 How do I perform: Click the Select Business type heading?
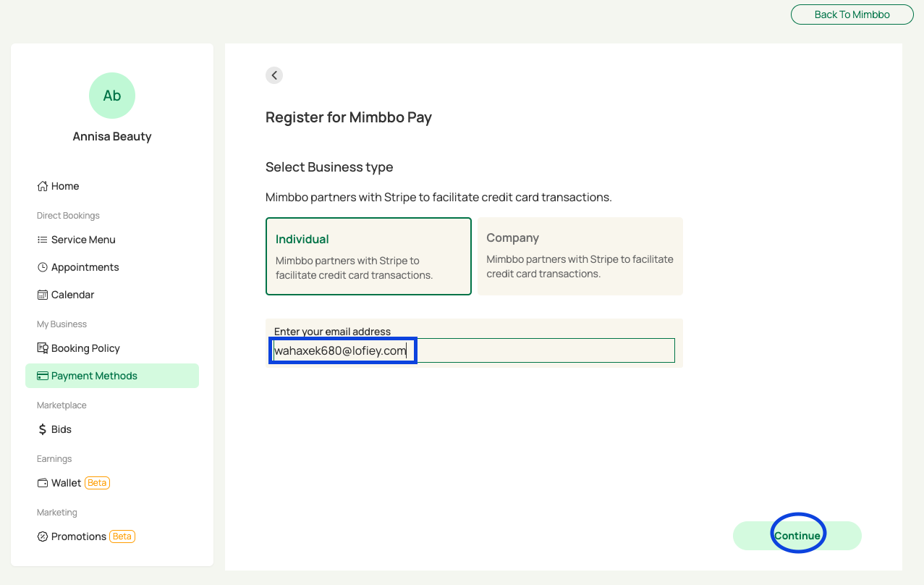pyautogui.click(x=329, y=167)
